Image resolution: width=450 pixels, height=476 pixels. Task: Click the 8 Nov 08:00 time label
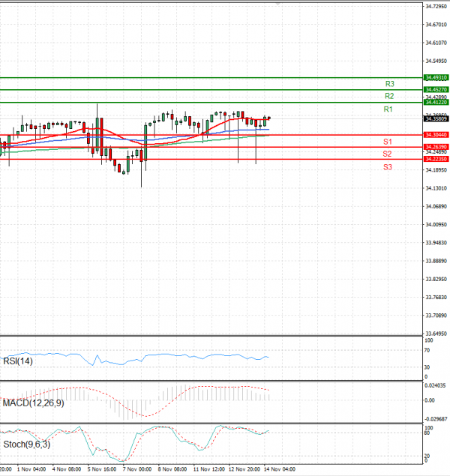[172, 469]
